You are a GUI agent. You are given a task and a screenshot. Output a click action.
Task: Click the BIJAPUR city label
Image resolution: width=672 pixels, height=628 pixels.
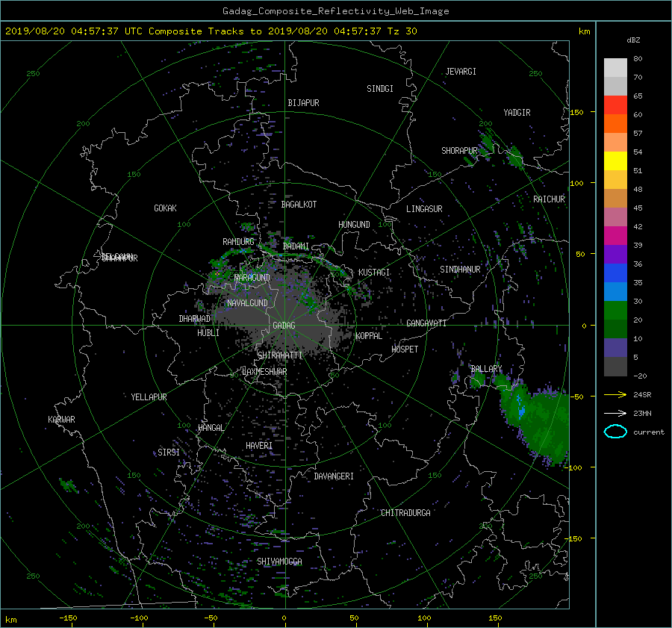tap(303, 103)
